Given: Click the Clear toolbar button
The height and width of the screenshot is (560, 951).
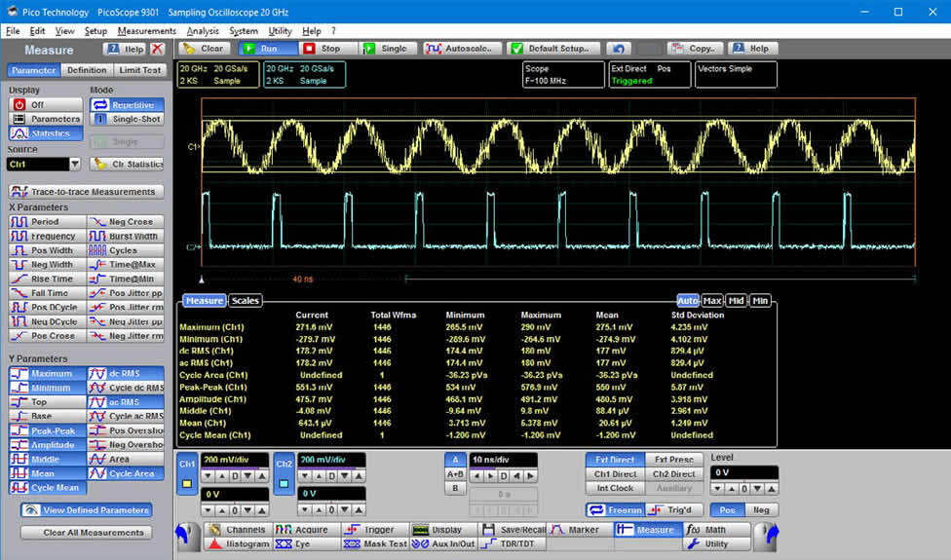Looking at the screenshot, I should tap(204, 49).
